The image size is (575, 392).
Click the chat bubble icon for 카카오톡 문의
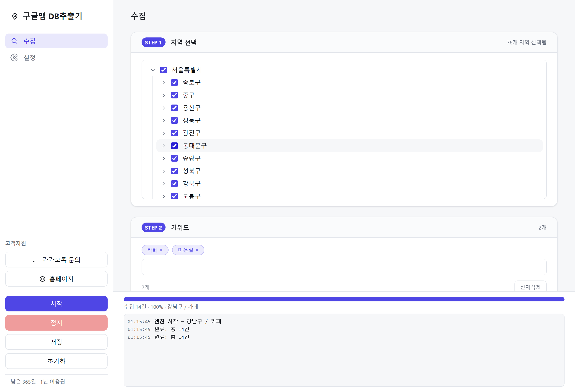[35, 260]
